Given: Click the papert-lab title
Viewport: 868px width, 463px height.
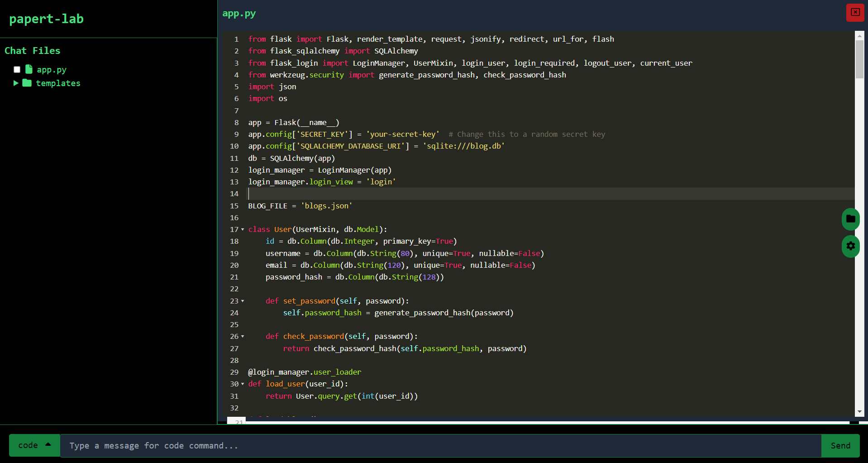Looking at the screenshot, I should (46, 19).
